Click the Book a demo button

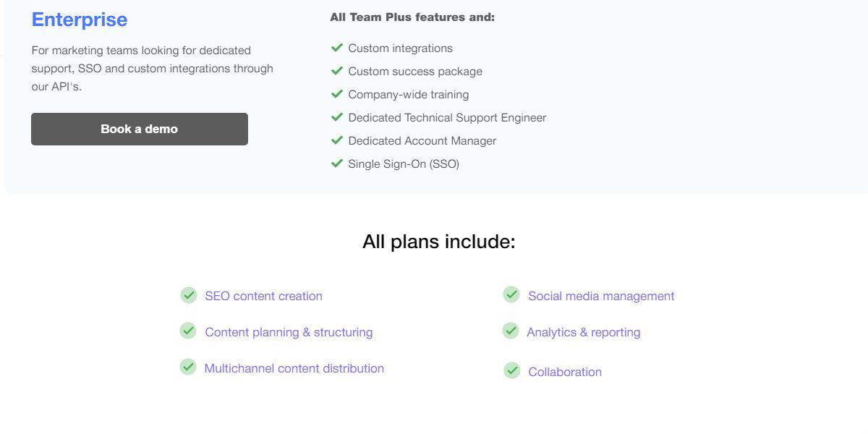[140, 129]
